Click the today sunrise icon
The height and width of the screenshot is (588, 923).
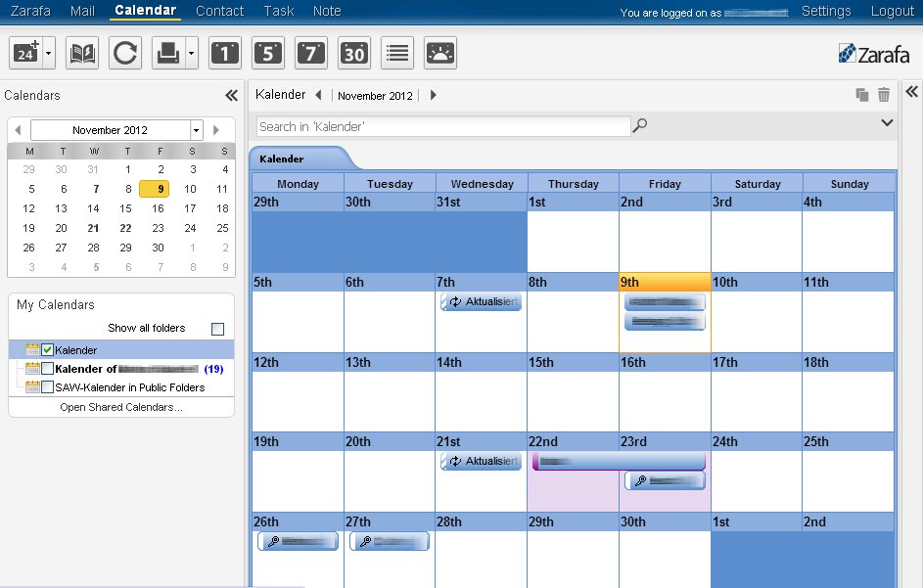point(440,53)
